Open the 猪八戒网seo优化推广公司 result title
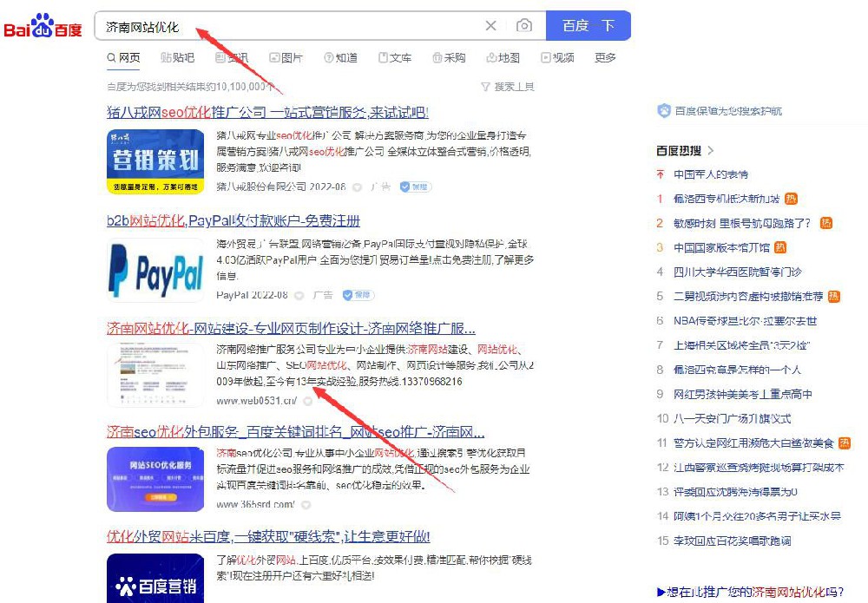 267,112
